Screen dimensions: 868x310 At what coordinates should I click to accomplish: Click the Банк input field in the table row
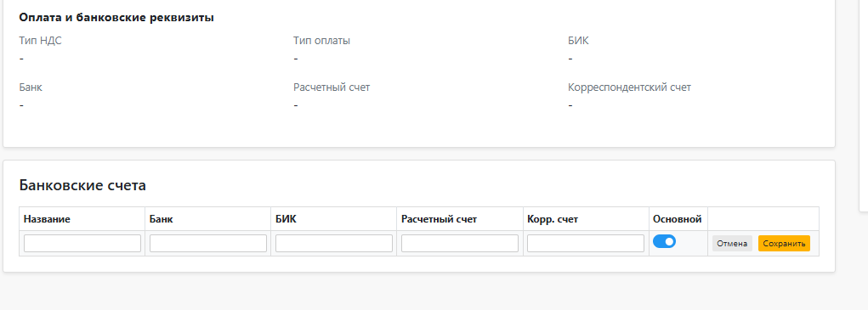tap(208, 243)
